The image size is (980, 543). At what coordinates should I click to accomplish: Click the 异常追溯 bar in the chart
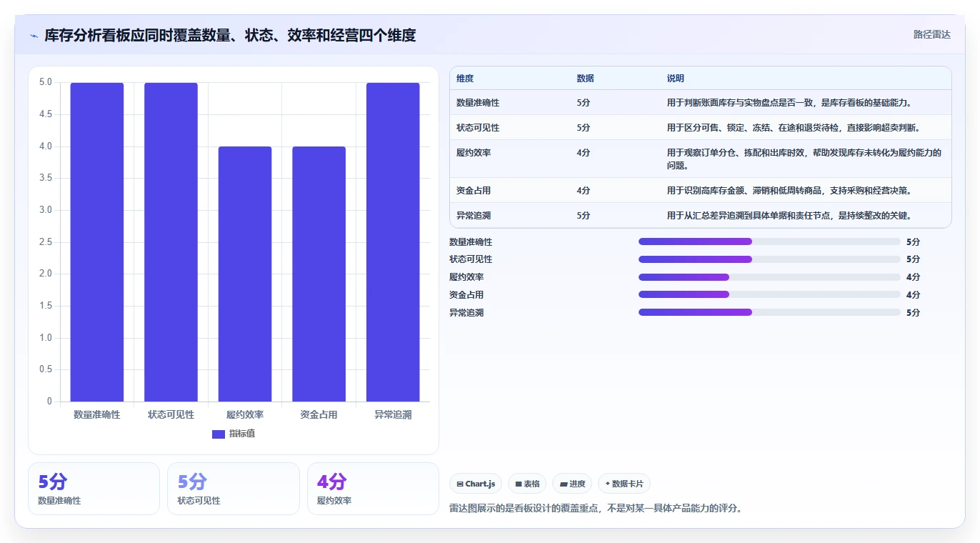click(393, 242)
